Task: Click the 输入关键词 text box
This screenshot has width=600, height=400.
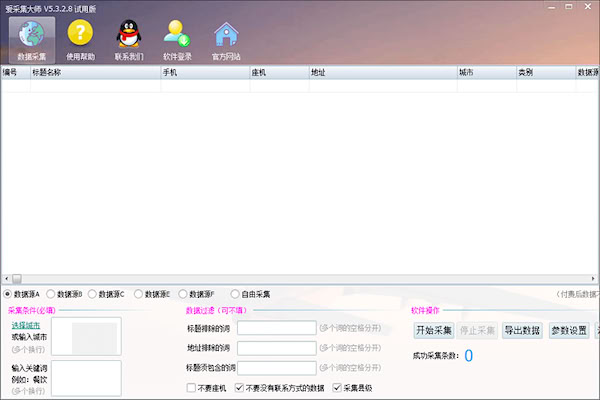Action: 86,378
